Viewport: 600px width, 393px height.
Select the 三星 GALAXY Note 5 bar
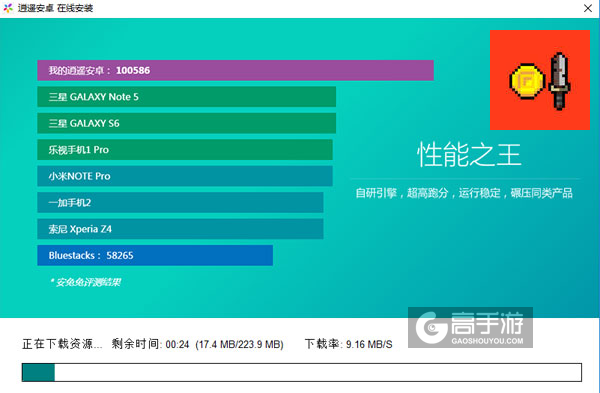[186, 97]
